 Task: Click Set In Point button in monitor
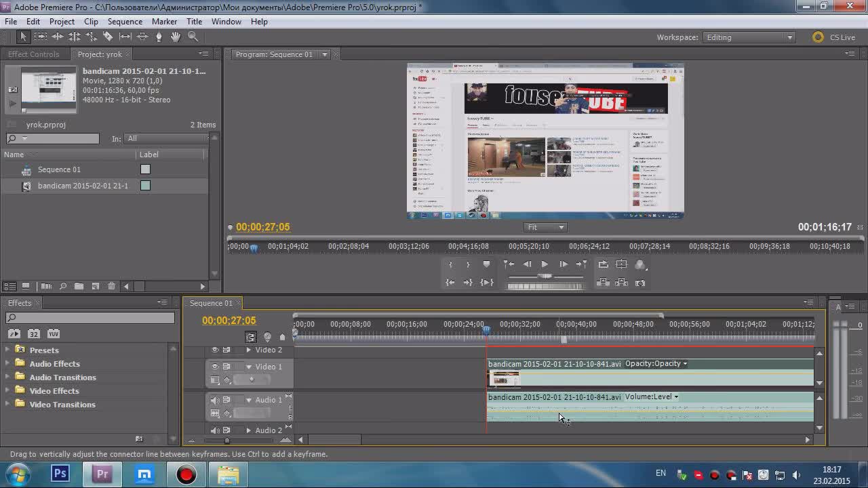(x=450, y=264)
